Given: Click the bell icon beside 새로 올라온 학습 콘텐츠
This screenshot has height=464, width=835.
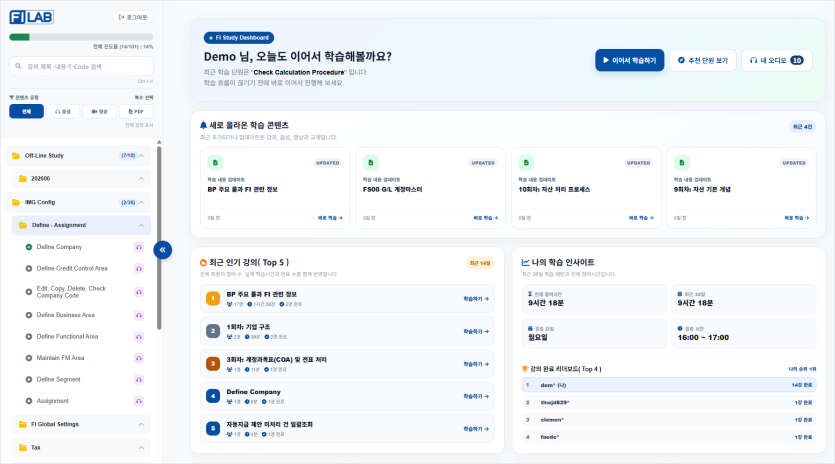Looking at the screenshot, I should [x=203, y=125].
